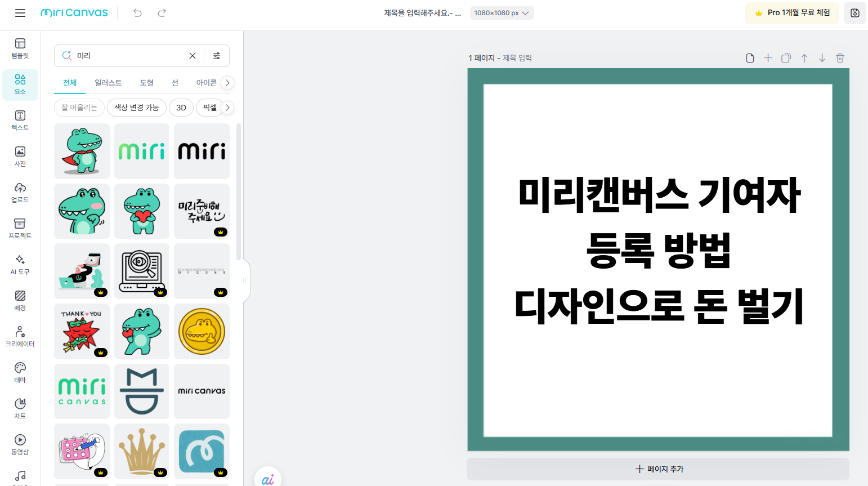
Task: Select the green miri logo element
Action: click(142, 151)
